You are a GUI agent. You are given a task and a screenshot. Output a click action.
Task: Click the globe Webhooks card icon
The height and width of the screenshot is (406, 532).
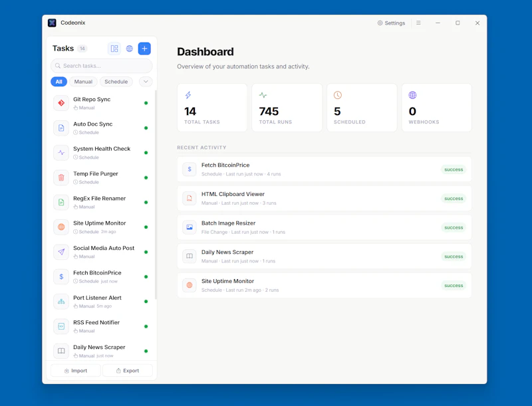[412, 95]
